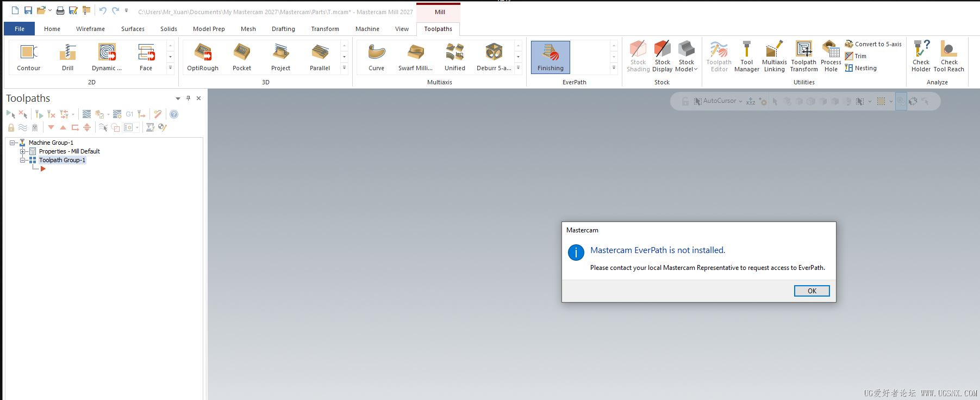Viewport: 980px width, 400px height.
Task: Collapse the Toolpath Group-1 node
Action: (x=23, y=160)
